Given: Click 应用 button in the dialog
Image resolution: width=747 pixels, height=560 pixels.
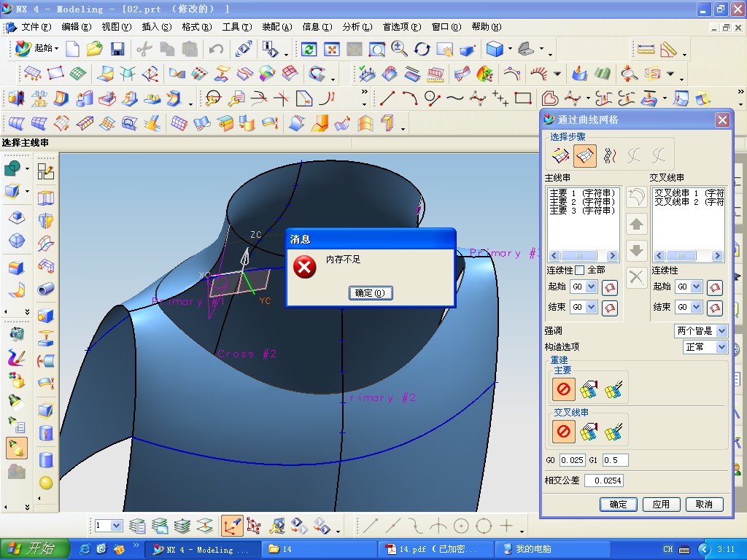Looking at the screenshot, I should tap(661, 505).
